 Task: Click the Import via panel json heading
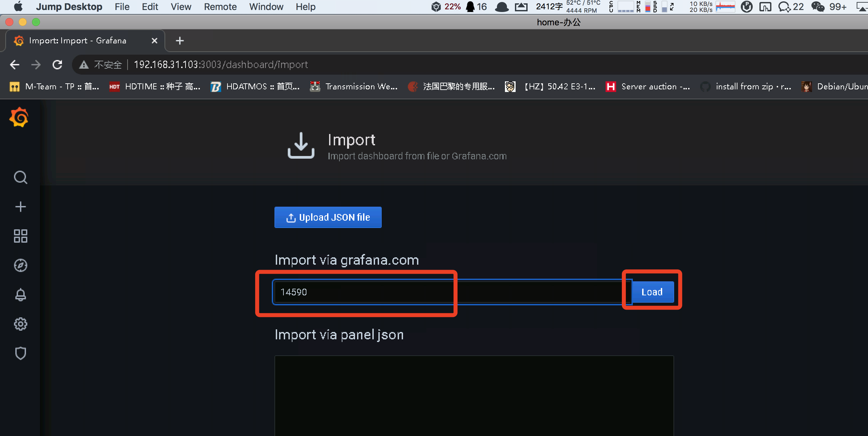click(339, 335)
